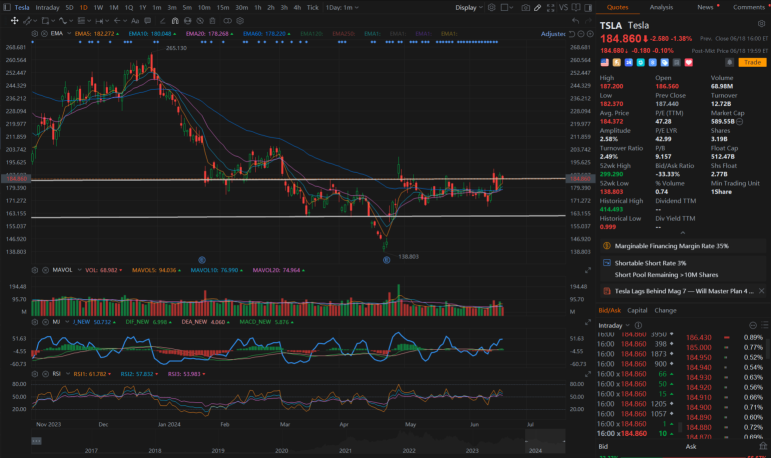Open Shortable Short Rate details
This screenshot has height=458, width=771.
(682, 269)
